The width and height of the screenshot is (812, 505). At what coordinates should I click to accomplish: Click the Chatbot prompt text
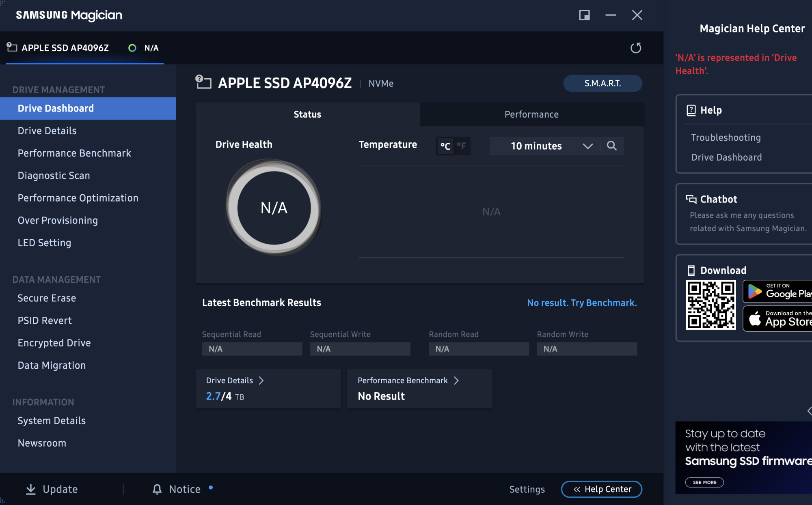(x=748, y=222)
